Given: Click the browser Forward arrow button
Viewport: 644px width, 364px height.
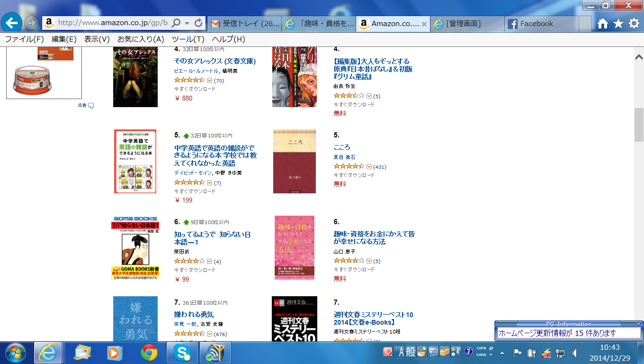Looking at the screenshot, I should tap(31, 23).
